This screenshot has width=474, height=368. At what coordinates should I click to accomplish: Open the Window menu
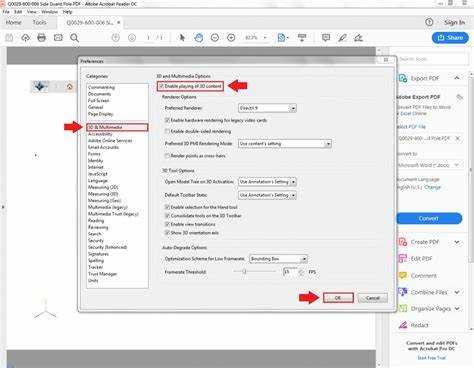coord(49,12)
